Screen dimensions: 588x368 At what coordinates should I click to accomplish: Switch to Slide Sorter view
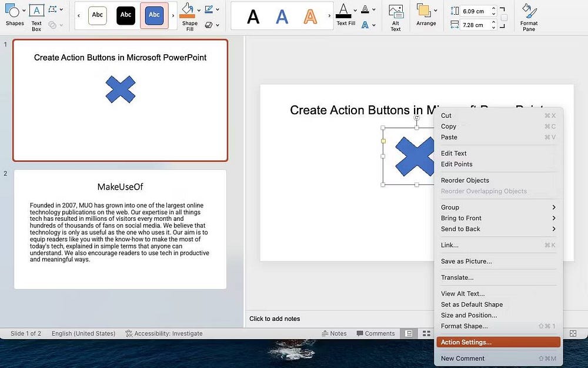[x=426, y=333]
